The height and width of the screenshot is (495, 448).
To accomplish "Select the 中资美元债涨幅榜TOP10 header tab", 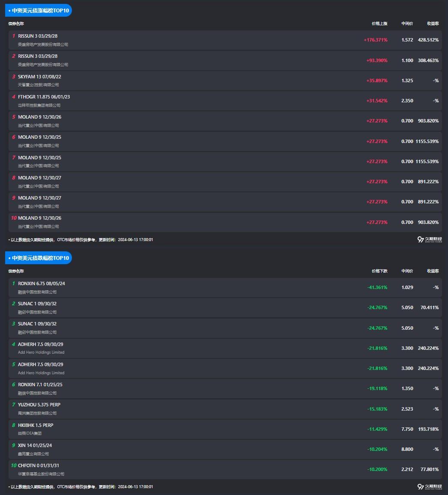I will point(39,10).
